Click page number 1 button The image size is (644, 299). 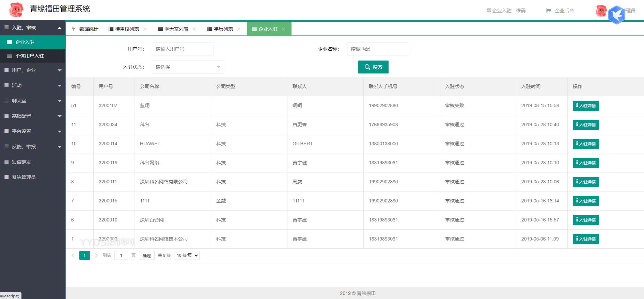(84, 255)
